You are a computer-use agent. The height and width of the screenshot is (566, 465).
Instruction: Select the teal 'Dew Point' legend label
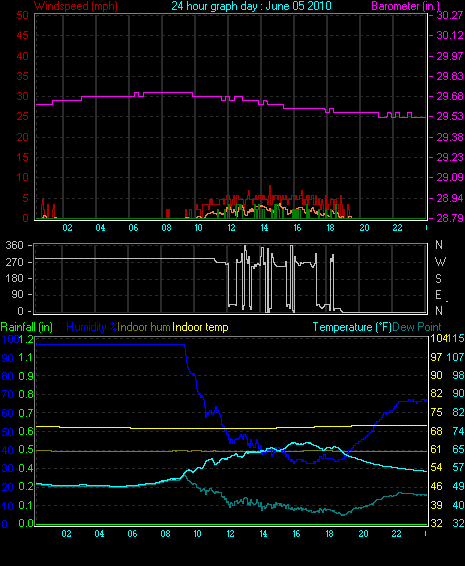[417, 327]
